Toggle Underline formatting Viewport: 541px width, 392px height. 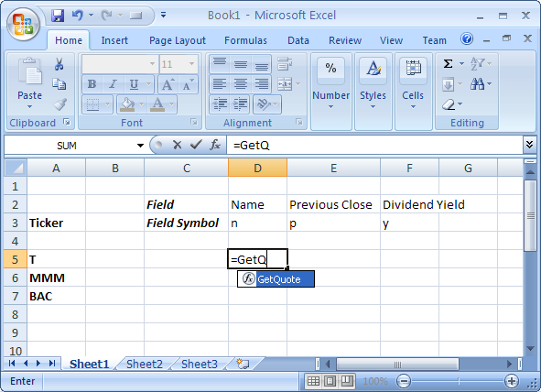pos(134,84)
